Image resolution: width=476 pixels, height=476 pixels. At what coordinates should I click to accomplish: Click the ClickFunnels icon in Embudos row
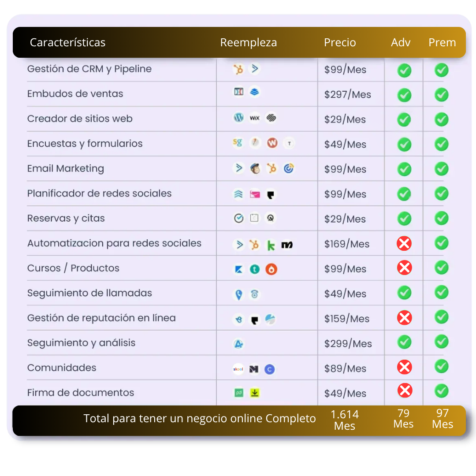point(238,91)
